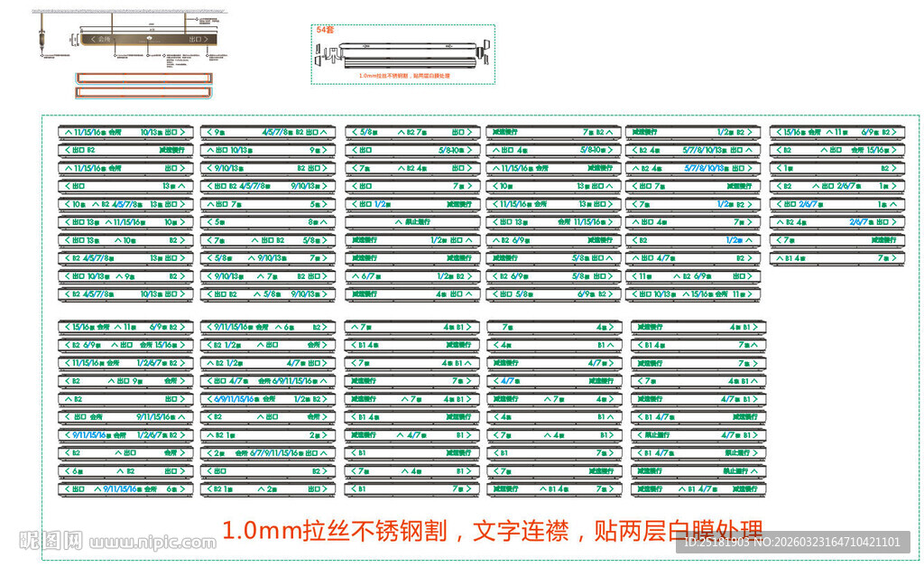Click the sign "< 1栋 … B2 >"
This screenshot has width=924, height=567.
click(x=836, y=170)
